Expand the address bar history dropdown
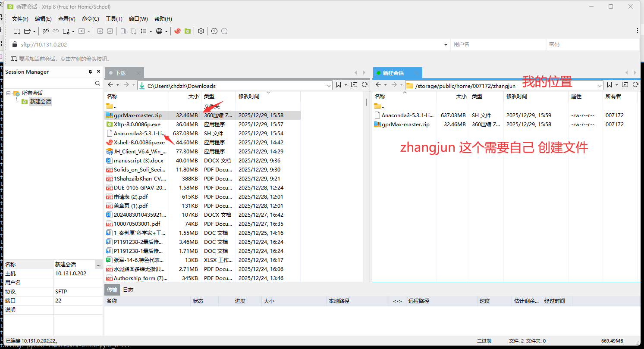Screen dimensions: 644x349 [446, 44]
